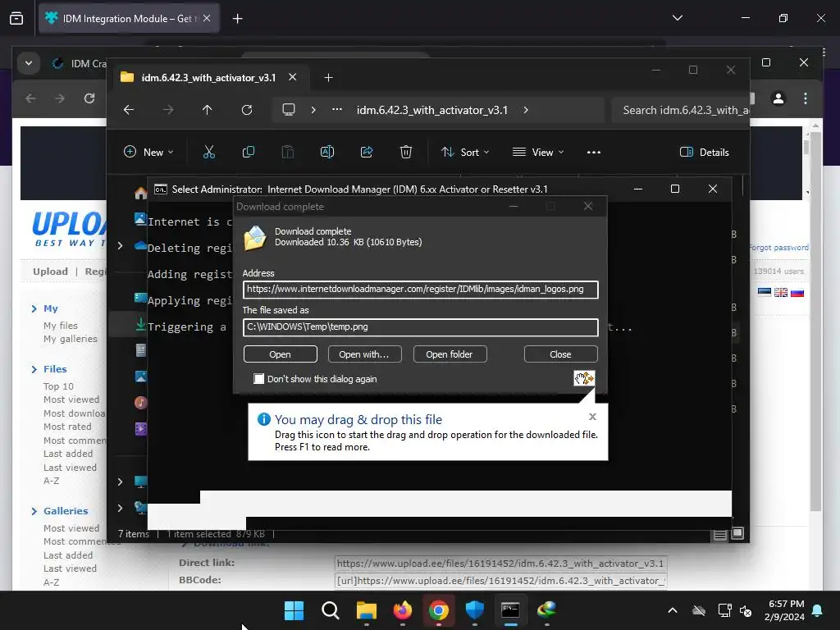Click the Copy icon in Explorer toolbar
Screen dimensions: 840x630
tap(248, 152)
